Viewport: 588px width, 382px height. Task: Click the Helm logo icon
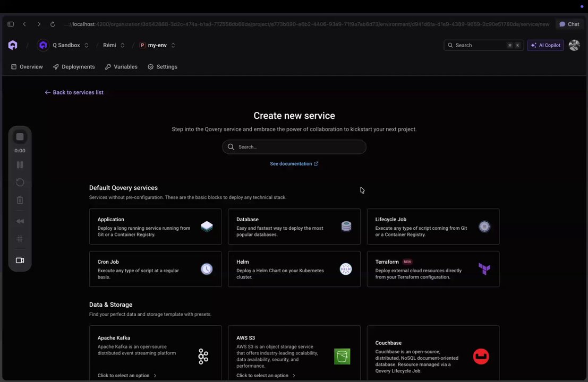pos(346,269)
